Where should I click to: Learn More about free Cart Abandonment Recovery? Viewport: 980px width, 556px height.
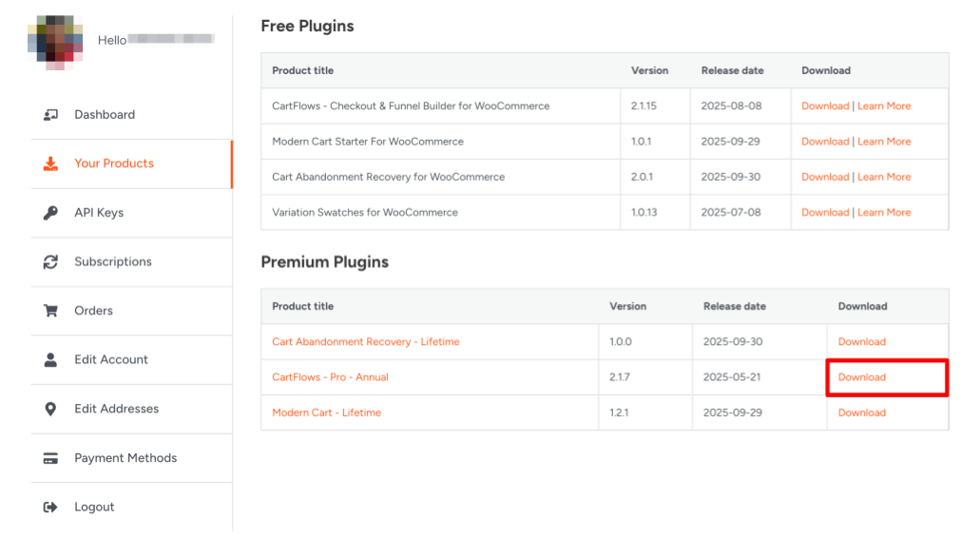point(884,177)
